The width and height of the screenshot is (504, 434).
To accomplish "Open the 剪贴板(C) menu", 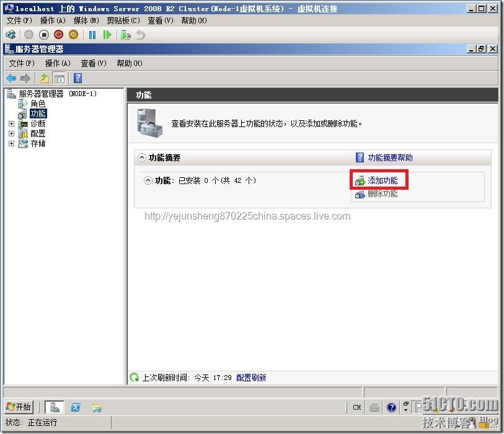I will (x=123, y=20).
